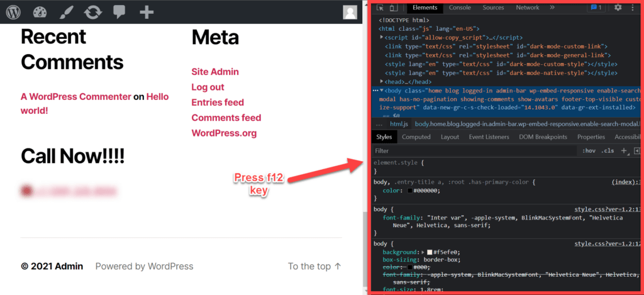Viewport: 644px width, 295px height.
Task: Click the struck-through #000 color swatch
Action: (411, 267)
